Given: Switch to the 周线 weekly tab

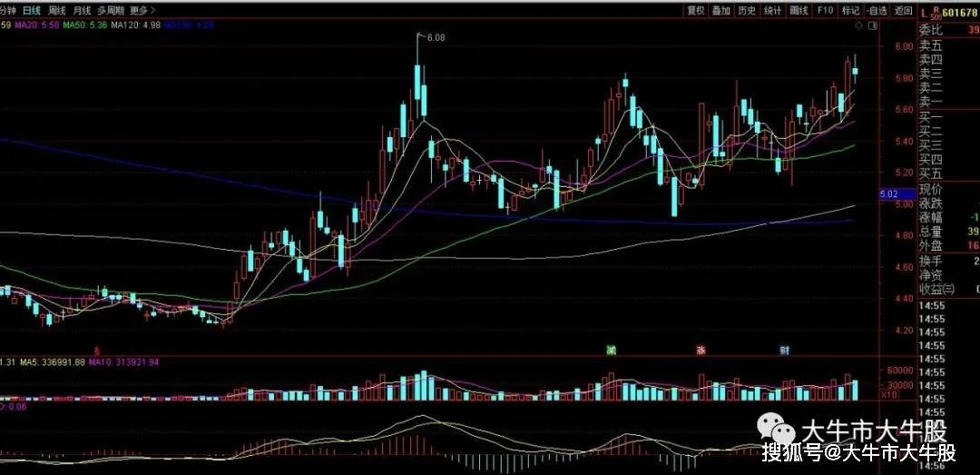Looking at the screenshot, I should pyautogui.click(x=57, y=11).
